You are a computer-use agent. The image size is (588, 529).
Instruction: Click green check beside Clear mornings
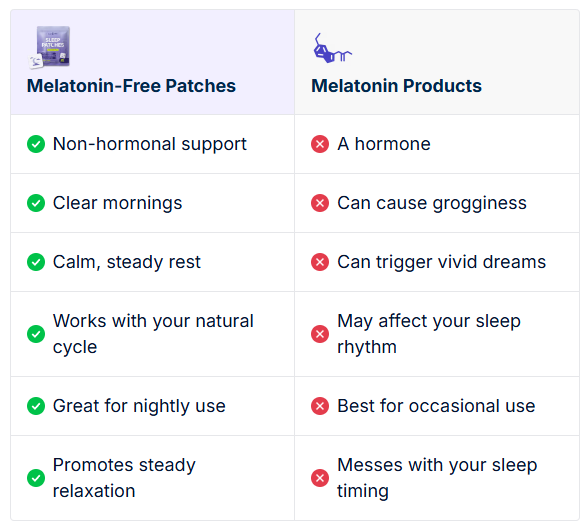pos(36,203)
